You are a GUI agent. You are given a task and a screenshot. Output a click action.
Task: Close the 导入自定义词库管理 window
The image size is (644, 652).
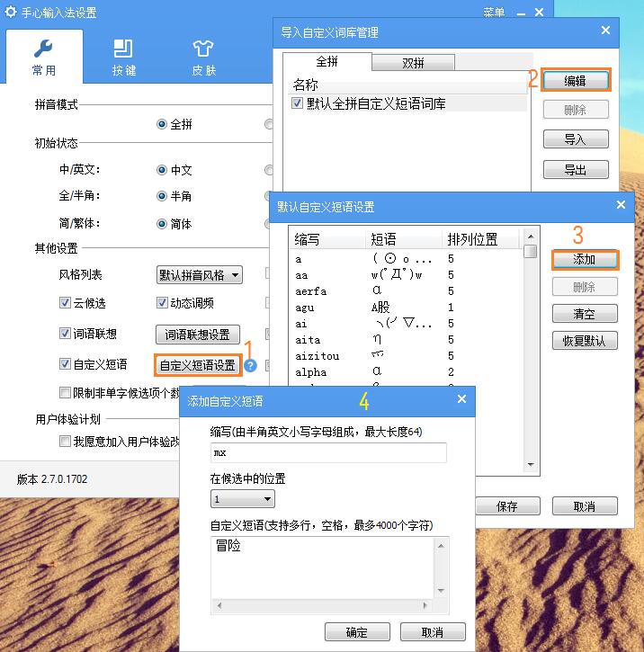point(605,31)
